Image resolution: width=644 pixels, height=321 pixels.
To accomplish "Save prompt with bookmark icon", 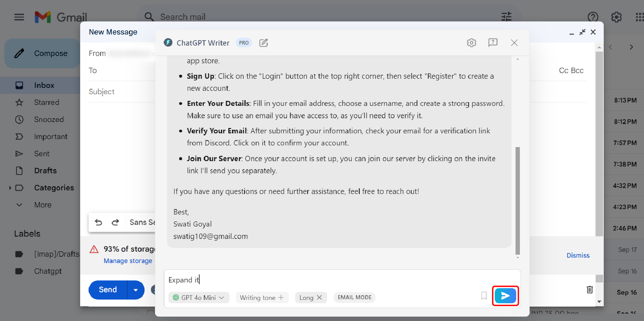I will [484, 296].
